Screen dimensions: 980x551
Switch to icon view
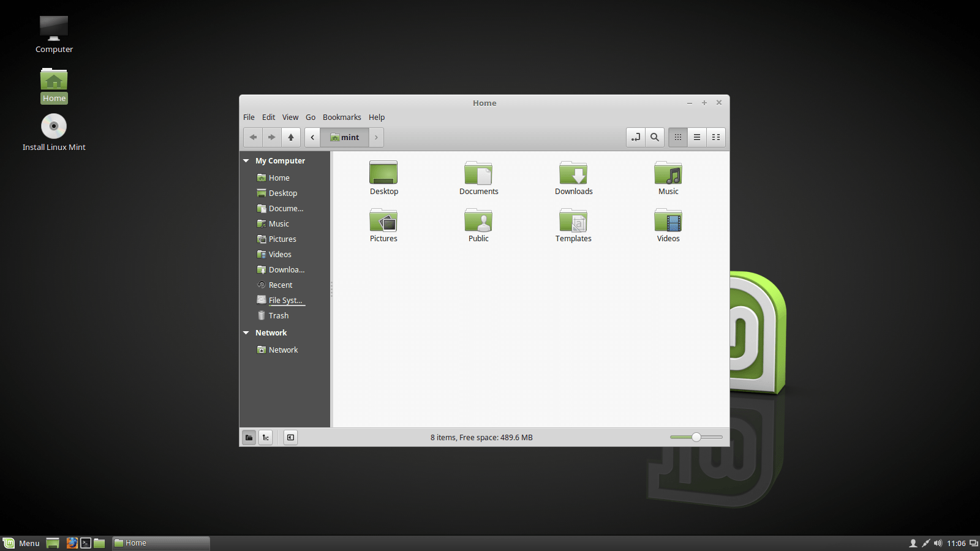678,137
